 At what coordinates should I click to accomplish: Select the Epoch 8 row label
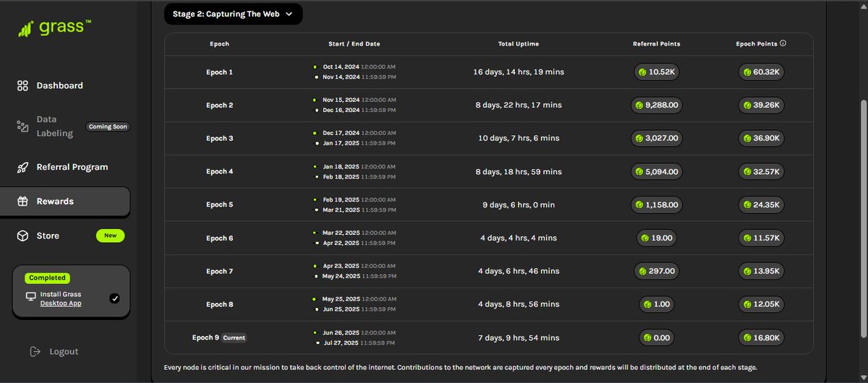tap(220, 304)
